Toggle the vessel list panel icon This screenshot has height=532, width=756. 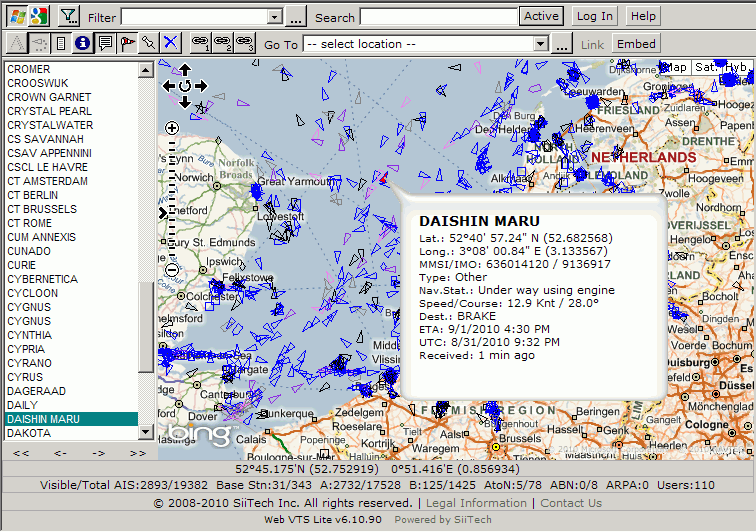point(61,43)
